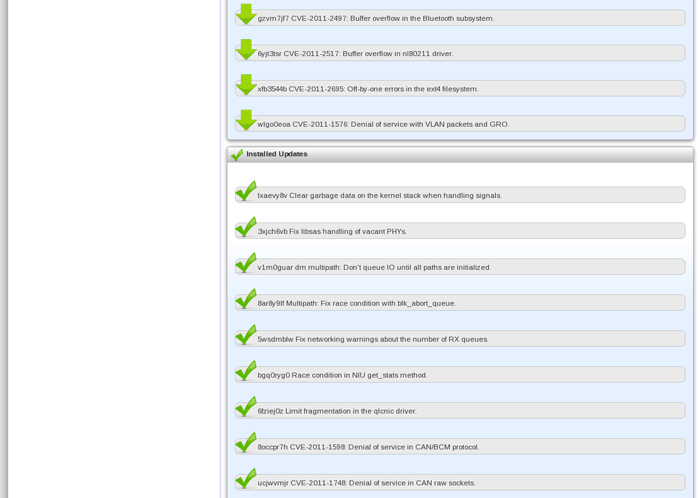Collapse the Installed Updates section header
Viewport: 700px width, 498px height.
(460, 155)
